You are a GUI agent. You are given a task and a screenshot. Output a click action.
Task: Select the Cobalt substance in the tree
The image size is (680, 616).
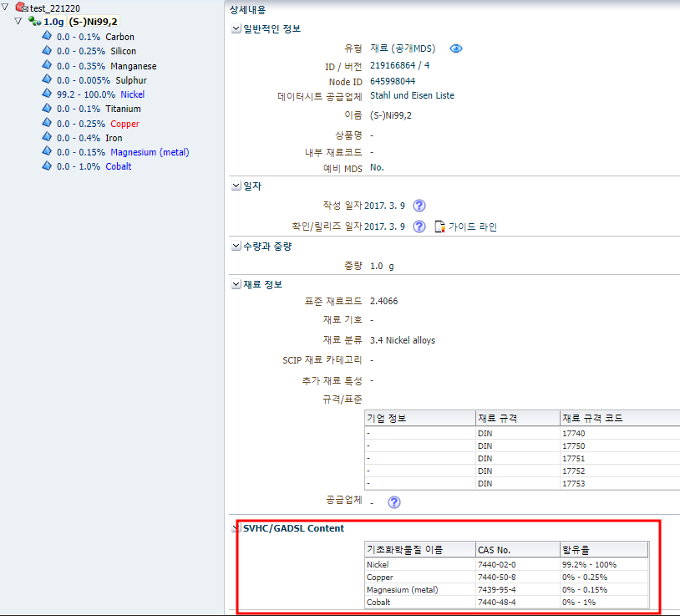(x=119, y=166)
